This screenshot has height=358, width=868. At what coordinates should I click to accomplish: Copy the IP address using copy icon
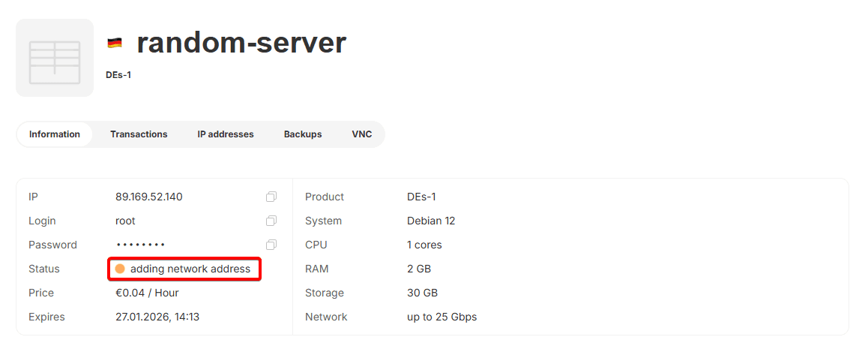point(271,197)
